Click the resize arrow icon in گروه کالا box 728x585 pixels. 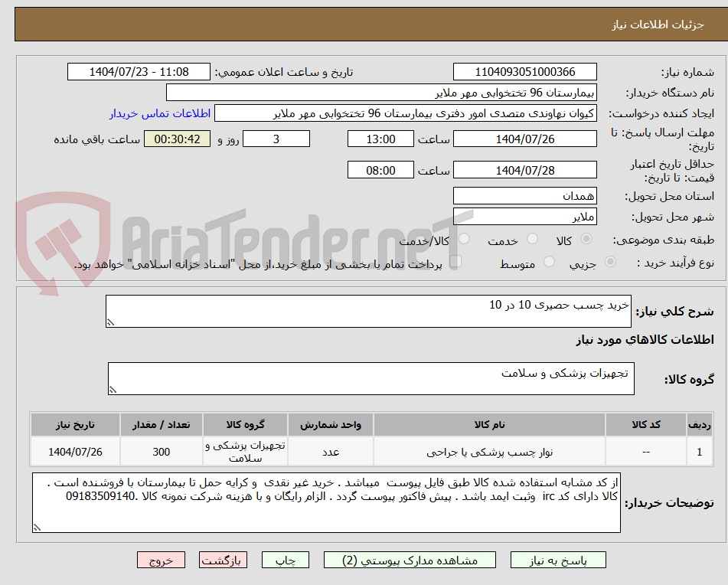(x=112, y=389)
